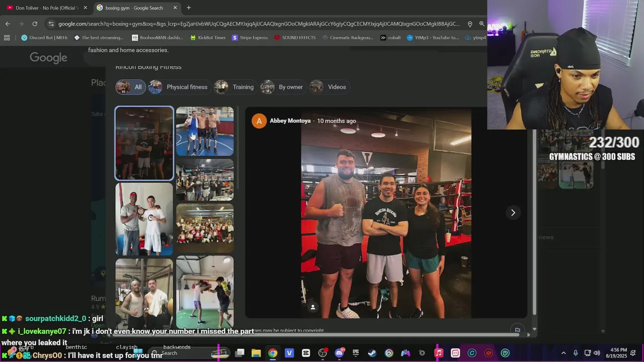Image resolution: width=644 pixels, height=362 pixels.
Task: Show hidden system tray icons
Action: tap(563, 353)
